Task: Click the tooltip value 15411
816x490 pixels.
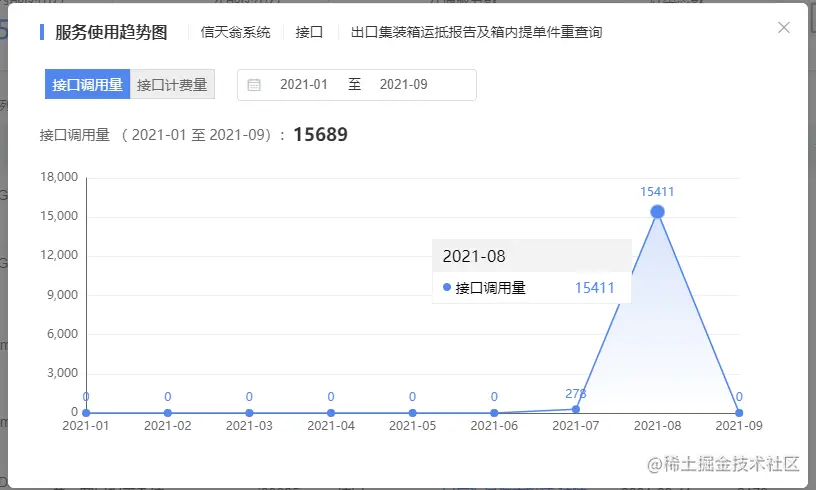Action: (x=595, y=288)
